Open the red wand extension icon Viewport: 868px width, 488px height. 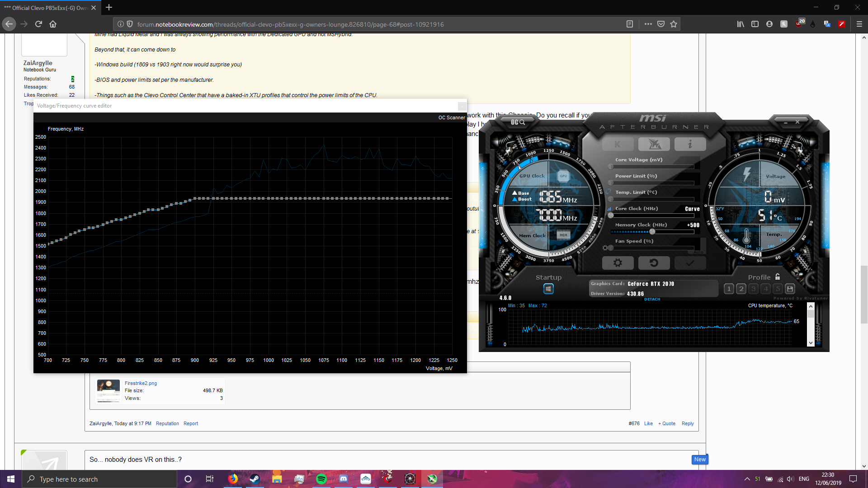pyautogui.click(x=842, y=24)
